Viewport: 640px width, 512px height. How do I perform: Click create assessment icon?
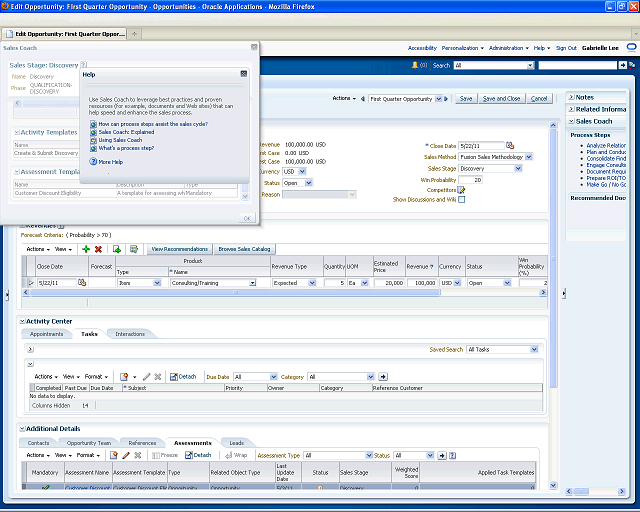[114, 455]
